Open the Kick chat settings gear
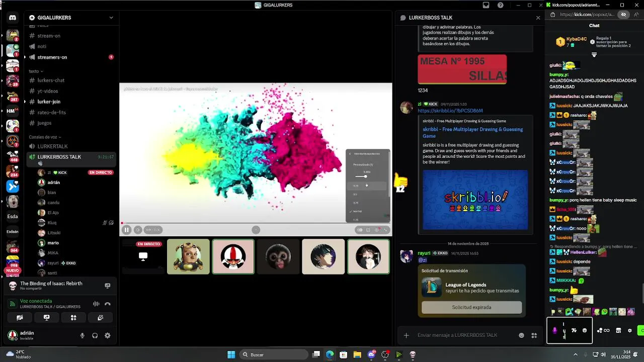This screenshot has width=644, height=362. [x=629, y=330]
